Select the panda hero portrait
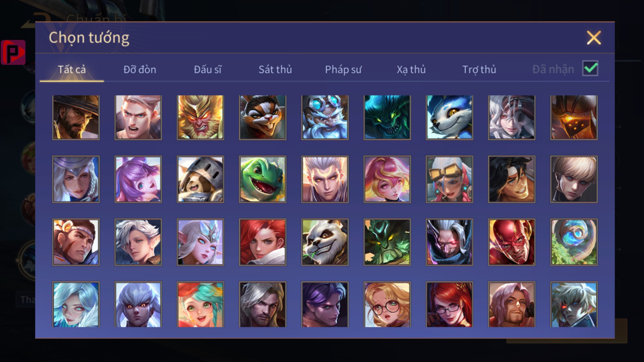 325,242
